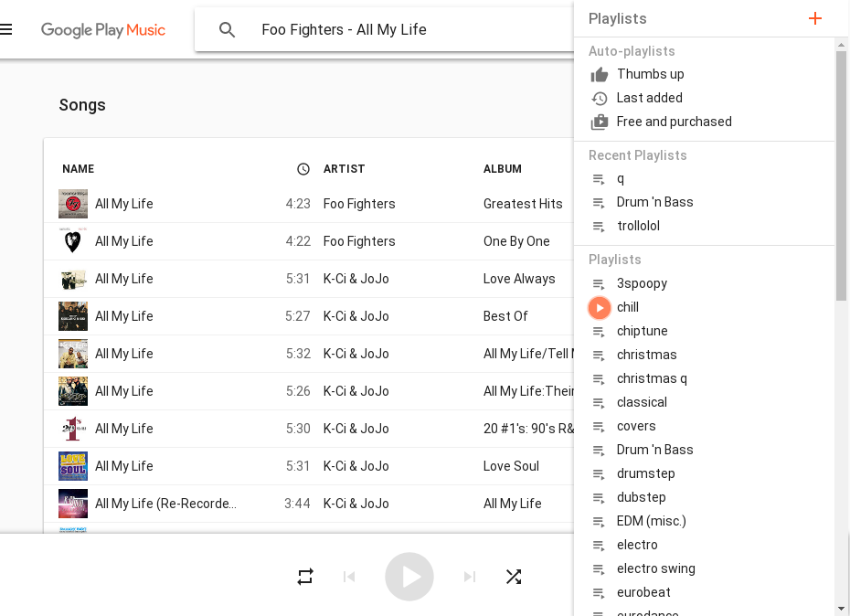The image size is (850, 616).
Task: Click playlist icon beside dubstep
Action: (x=599, y=498)
